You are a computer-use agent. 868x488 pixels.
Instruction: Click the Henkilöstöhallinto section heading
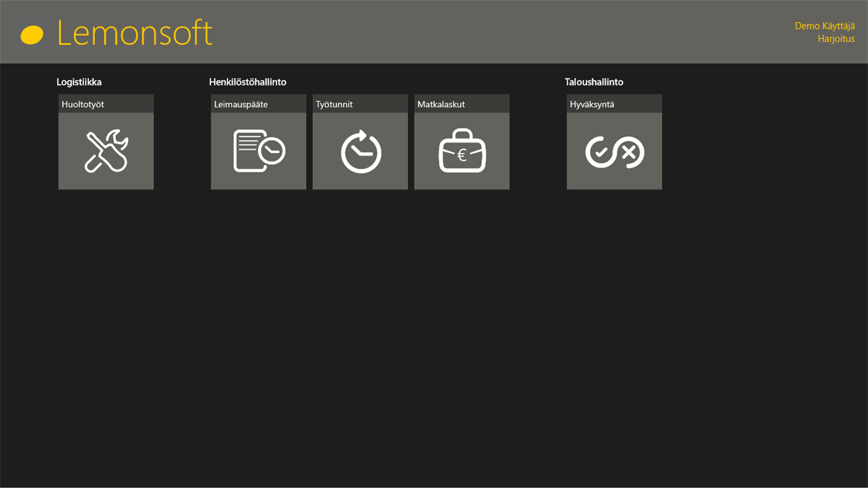point(248,82)
